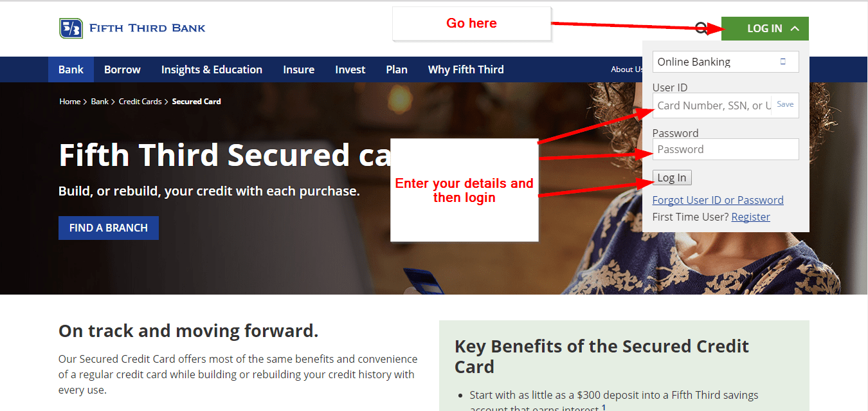Submit with the Log In button
Image resolution: width=868 pixels, height=411 pixels.
pos(672,178)
